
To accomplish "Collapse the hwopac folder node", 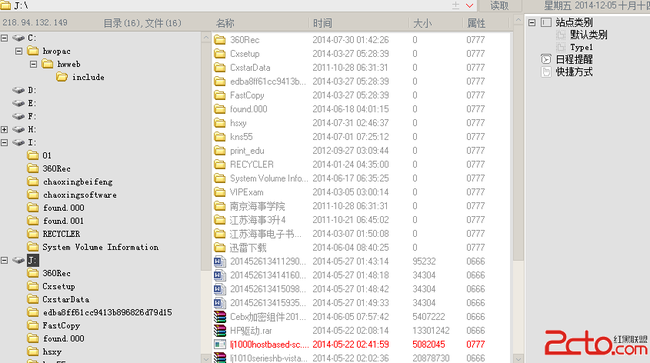I will pyautogui.click(x=19, y=51).
